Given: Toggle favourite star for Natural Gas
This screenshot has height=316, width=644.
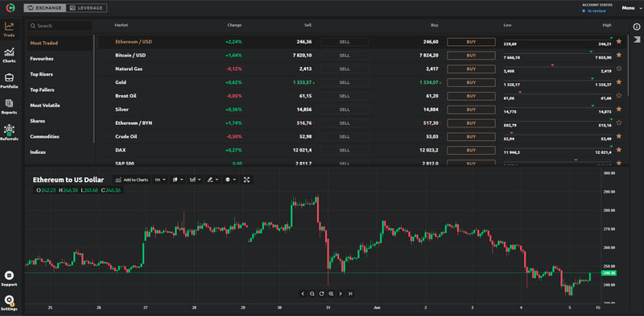Looking at the screenshot, I should (619, 69).
